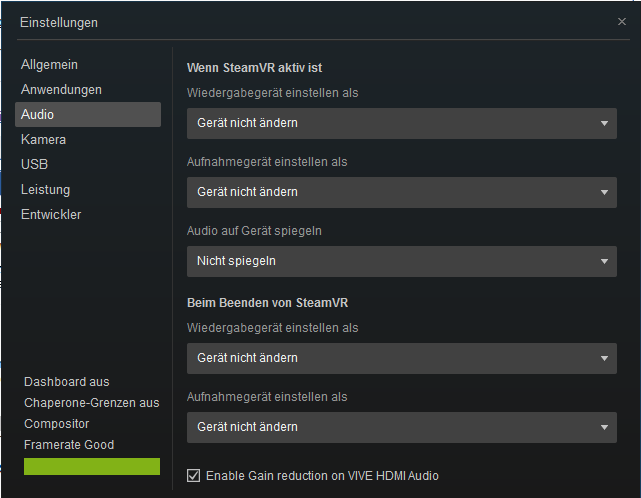Viewport: 641px width, 498px height.
Task: Click the Compositor status label
Action: tap(58, 424)
